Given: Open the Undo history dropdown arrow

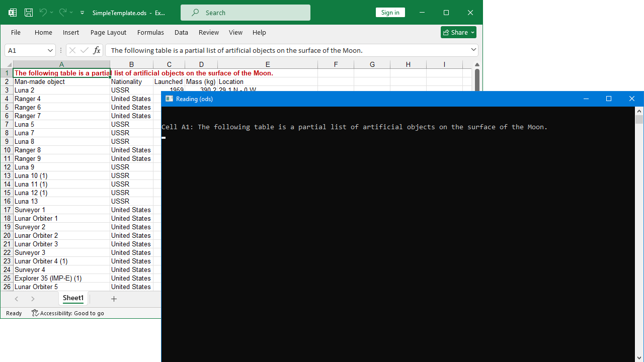Looking at the screenshot, I should click(x=52, y=13).
